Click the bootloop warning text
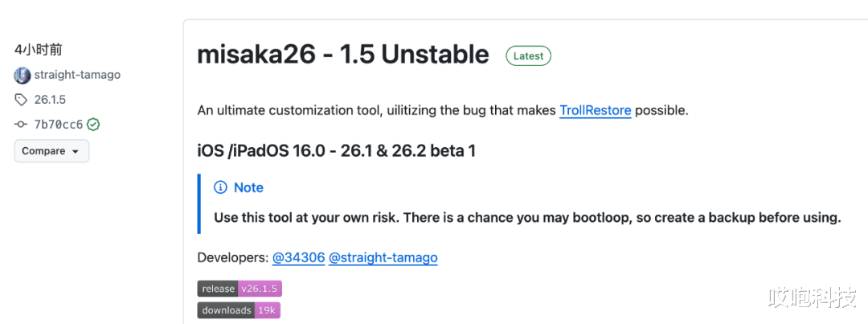Image resolution: width=868 pixels, height=324 pixels. pos(527,218)
